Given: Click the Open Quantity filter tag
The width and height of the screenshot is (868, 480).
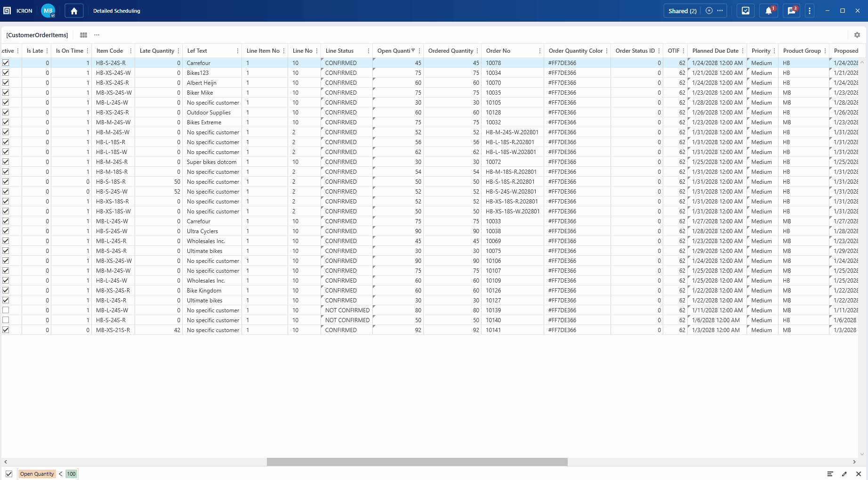Looking at the screenshot, I should [x=37, y=474].
